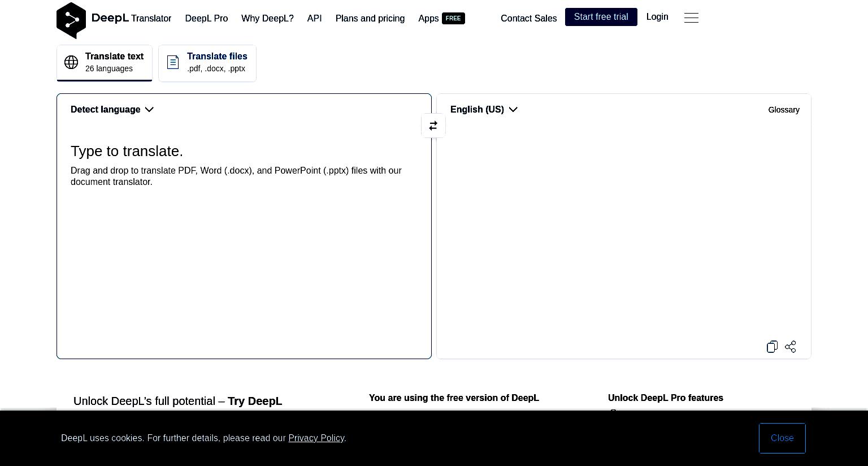Viewport: 868px width, 466px height.
Task: Select the Translate text tab
Action: tap(105, 63)
